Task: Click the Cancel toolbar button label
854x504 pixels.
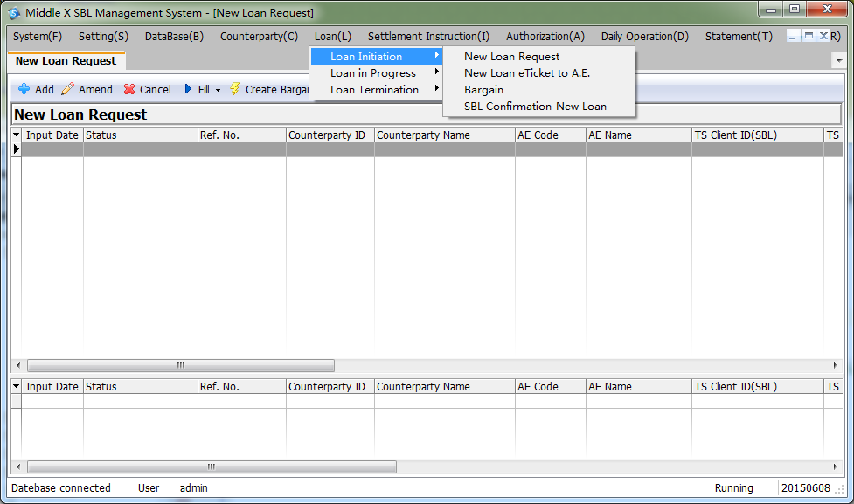Action: (x=156, y=90)
